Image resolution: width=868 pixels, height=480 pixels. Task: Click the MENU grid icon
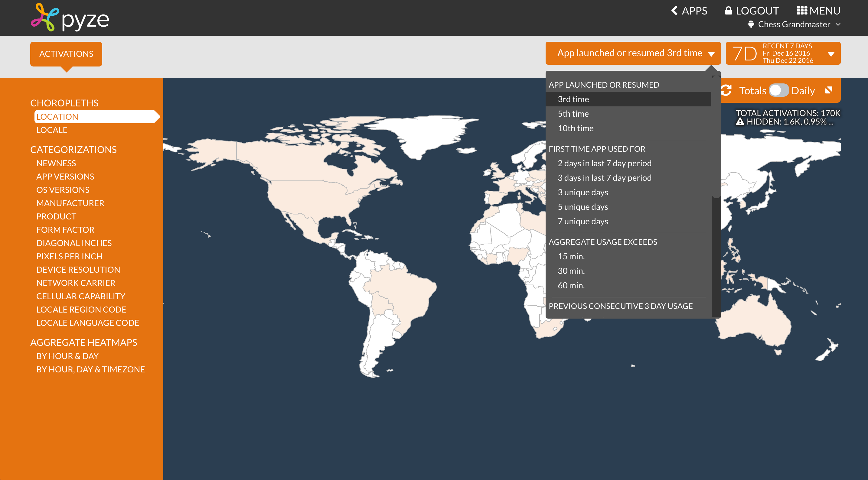[802, 11]
